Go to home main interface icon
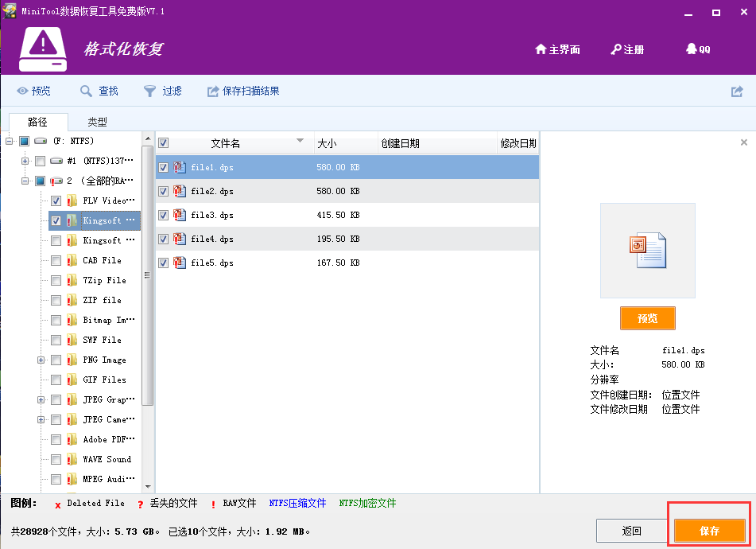756x549 pixels. (541, 49)
